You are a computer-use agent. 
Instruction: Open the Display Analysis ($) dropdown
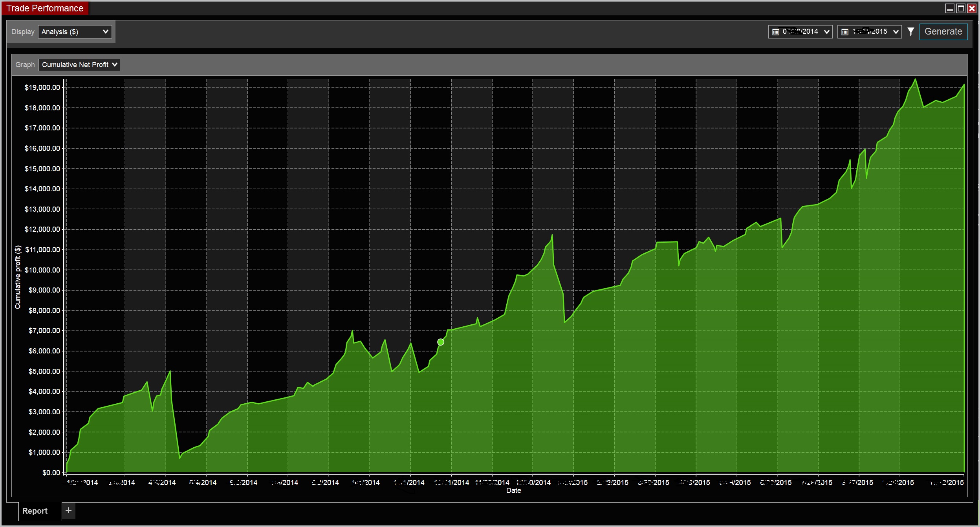(x=75, y=32)
